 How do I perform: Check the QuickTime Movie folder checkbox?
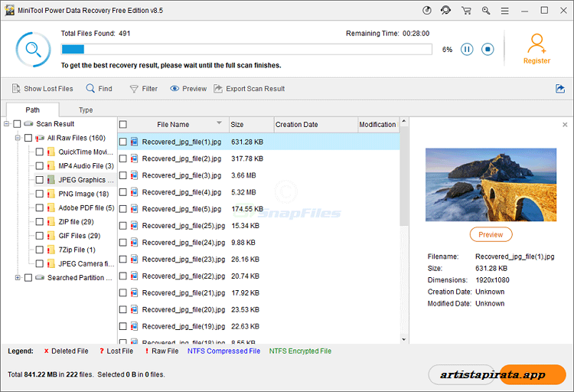(40, 152)
